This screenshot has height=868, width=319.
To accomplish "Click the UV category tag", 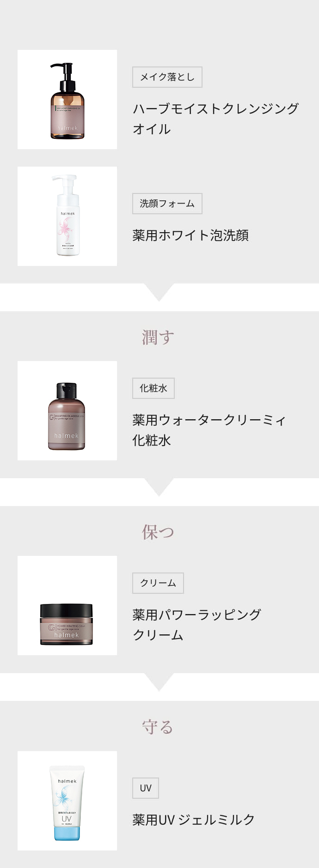I will (x=146, y=788).
